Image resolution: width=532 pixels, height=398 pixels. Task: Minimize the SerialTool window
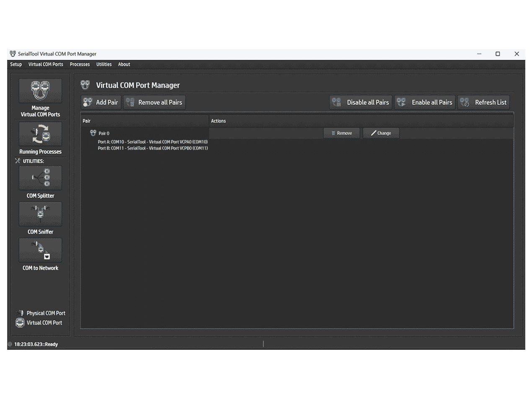coord(479,54)
